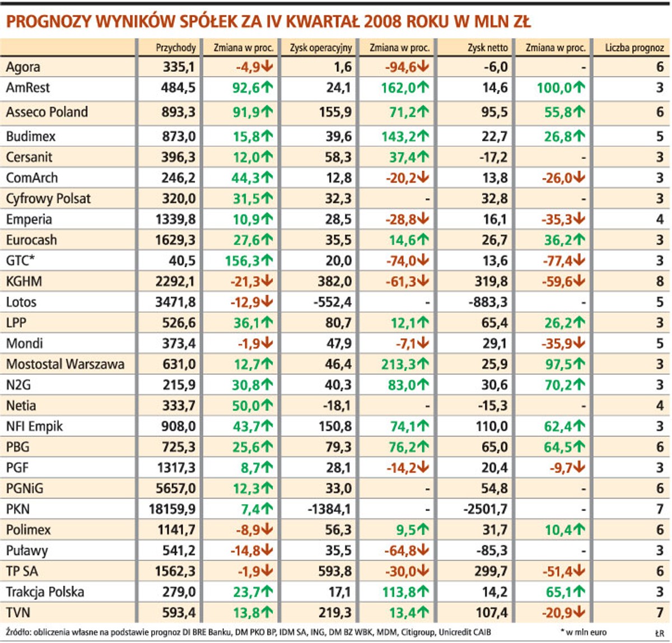Click the Źródło source footnote
The width and height of the screenshot is (672, 643).
[249, 632]
